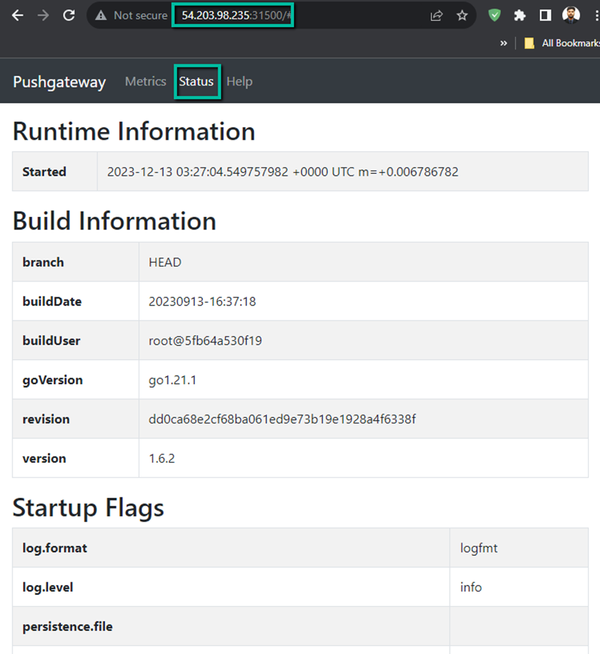Click the revision hash value
The height and width of the screenshot is (654, 600).
[x=282, y=419]
